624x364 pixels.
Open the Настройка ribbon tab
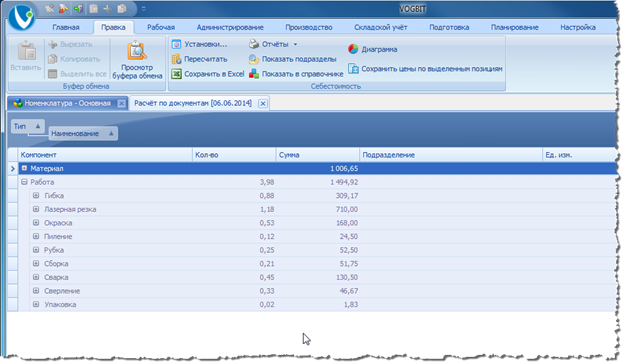[578, 27]
